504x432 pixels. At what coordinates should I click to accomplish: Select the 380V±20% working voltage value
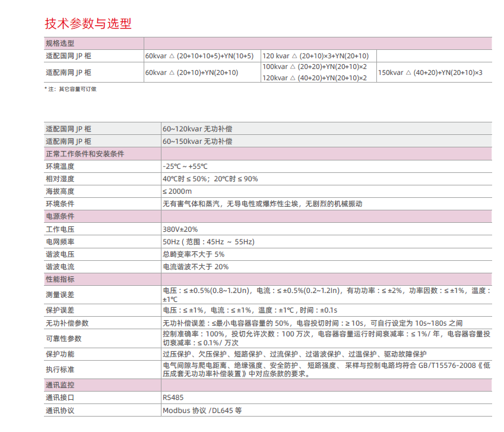(180, 229)
